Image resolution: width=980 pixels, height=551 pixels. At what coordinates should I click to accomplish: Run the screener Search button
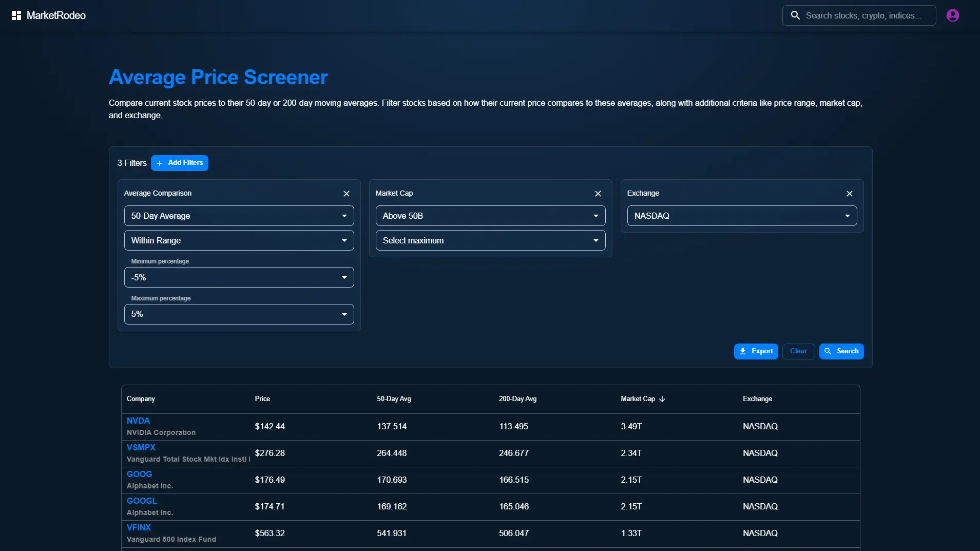pos(841,351)
